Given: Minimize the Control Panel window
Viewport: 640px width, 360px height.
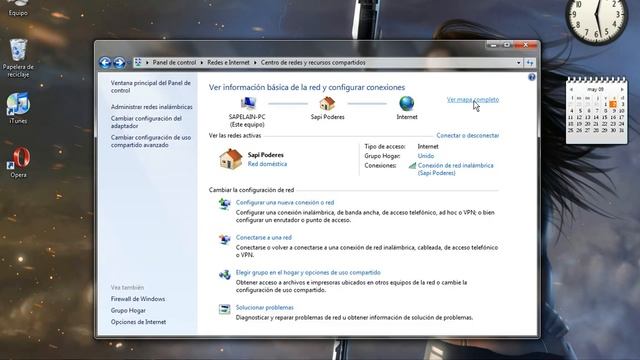Looking at the screenshot, I should pyautogui.click(x=493, y=45).
